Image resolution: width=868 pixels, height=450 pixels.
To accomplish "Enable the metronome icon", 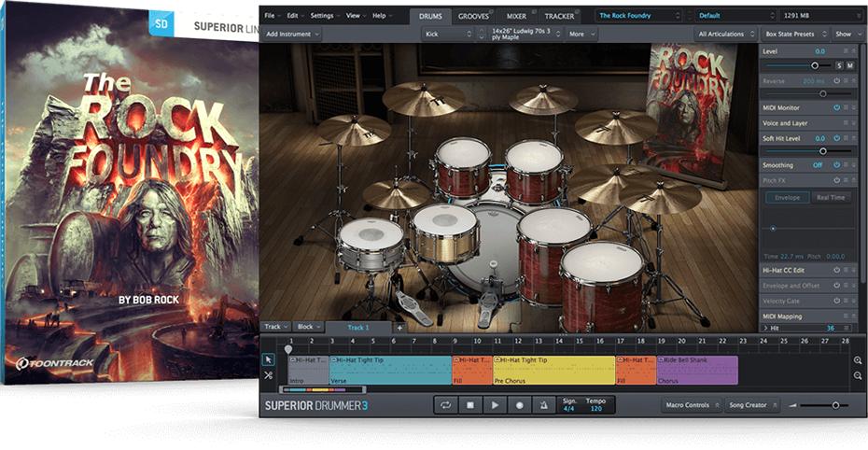I will pos(543,405).
